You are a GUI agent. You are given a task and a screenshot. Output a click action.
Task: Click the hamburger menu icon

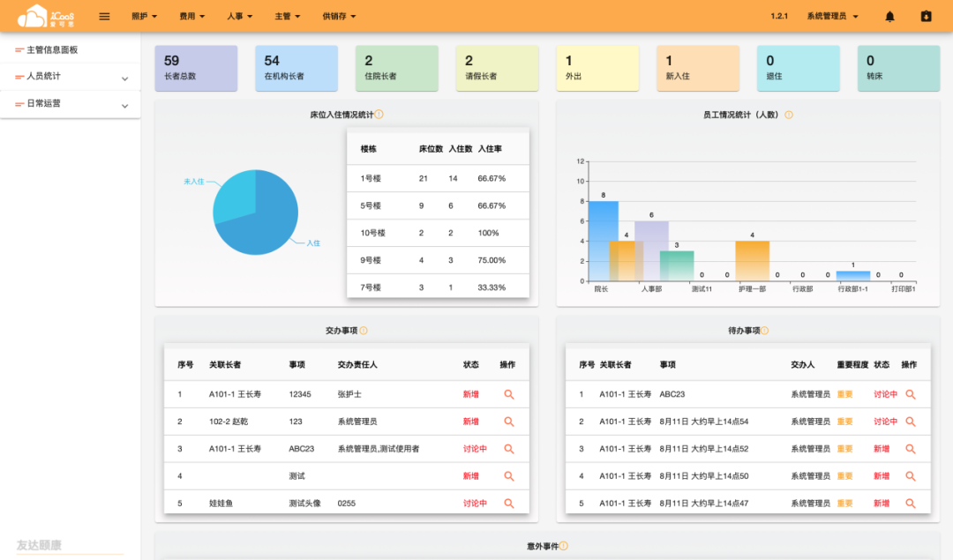[104, 16]
